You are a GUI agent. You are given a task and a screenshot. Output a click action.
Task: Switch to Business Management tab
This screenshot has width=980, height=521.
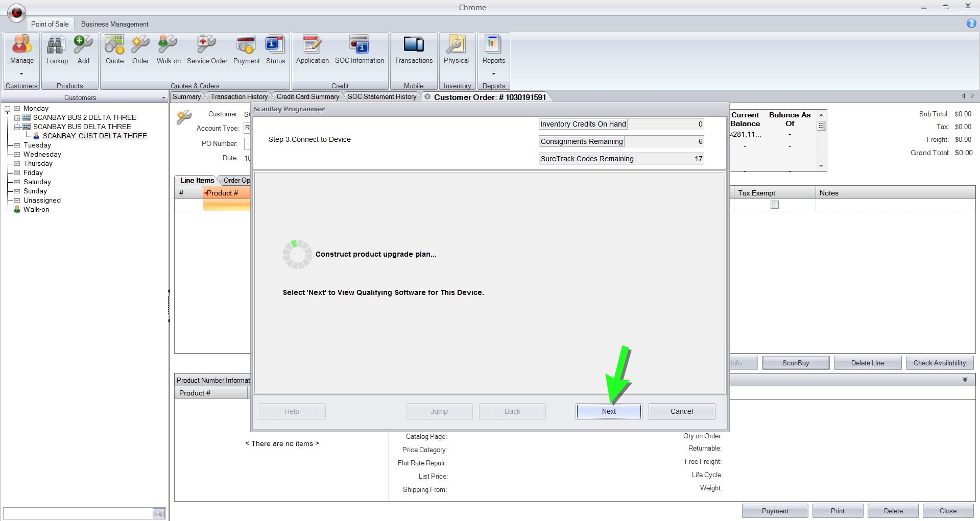(114, 24)
